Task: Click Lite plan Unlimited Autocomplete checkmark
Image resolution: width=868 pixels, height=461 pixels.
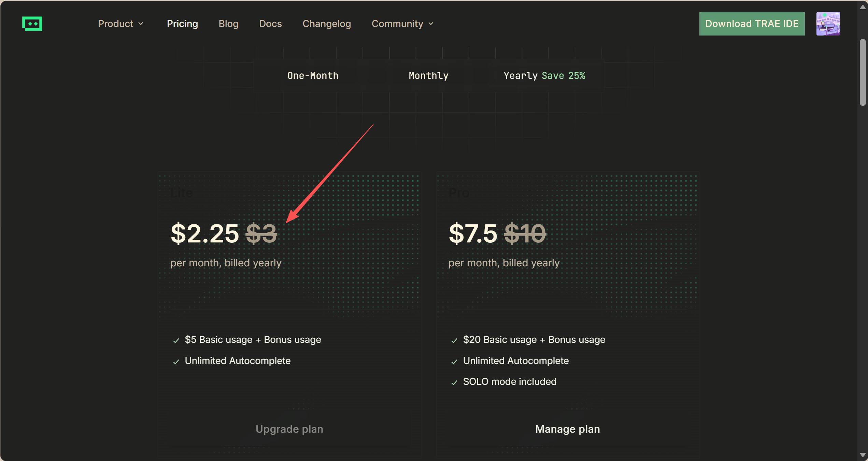Action: [176, 362]
